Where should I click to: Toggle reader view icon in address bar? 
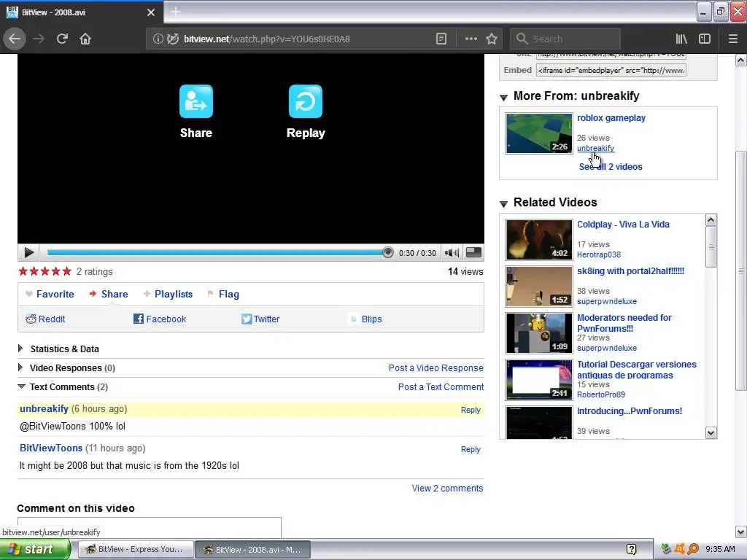(441, 39)
